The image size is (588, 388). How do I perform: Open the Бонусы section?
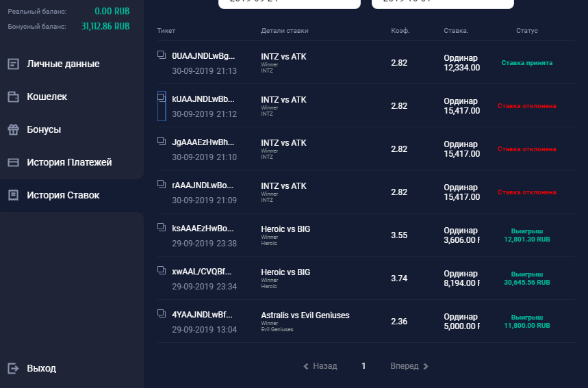click(44, 130)
